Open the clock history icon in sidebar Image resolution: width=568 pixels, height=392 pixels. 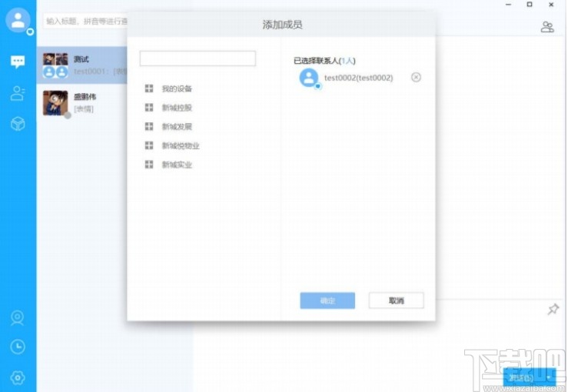click(x=18, y=347)
